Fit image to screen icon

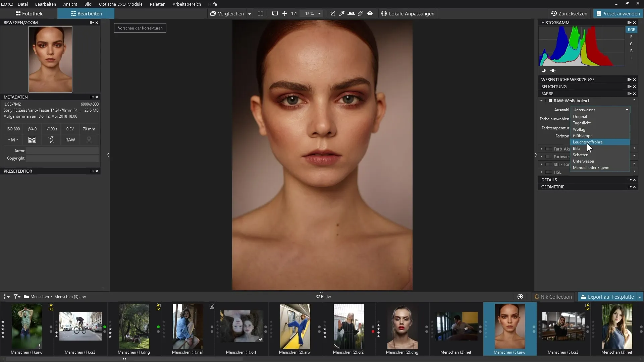click(275, 13)
